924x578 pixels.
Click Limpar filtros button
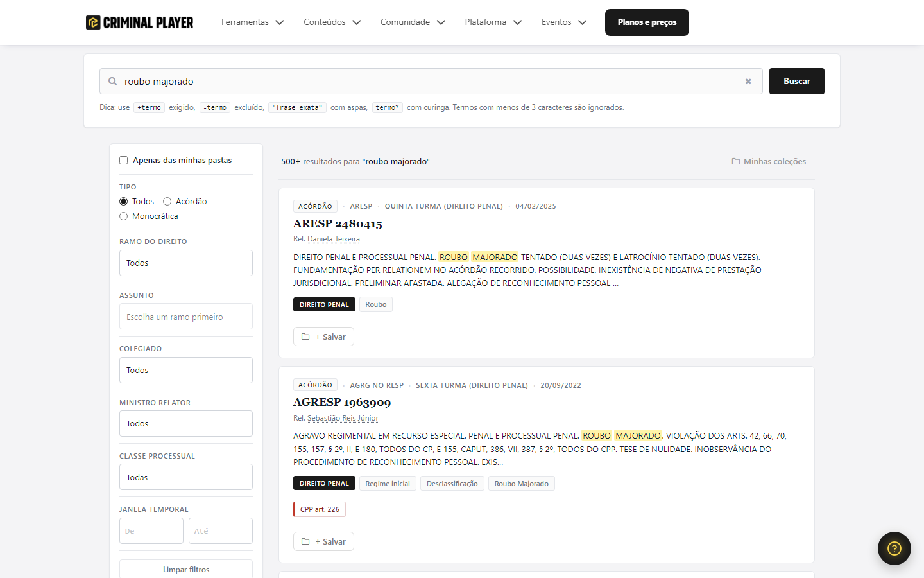pyautogui.click(x=186, y=570)
